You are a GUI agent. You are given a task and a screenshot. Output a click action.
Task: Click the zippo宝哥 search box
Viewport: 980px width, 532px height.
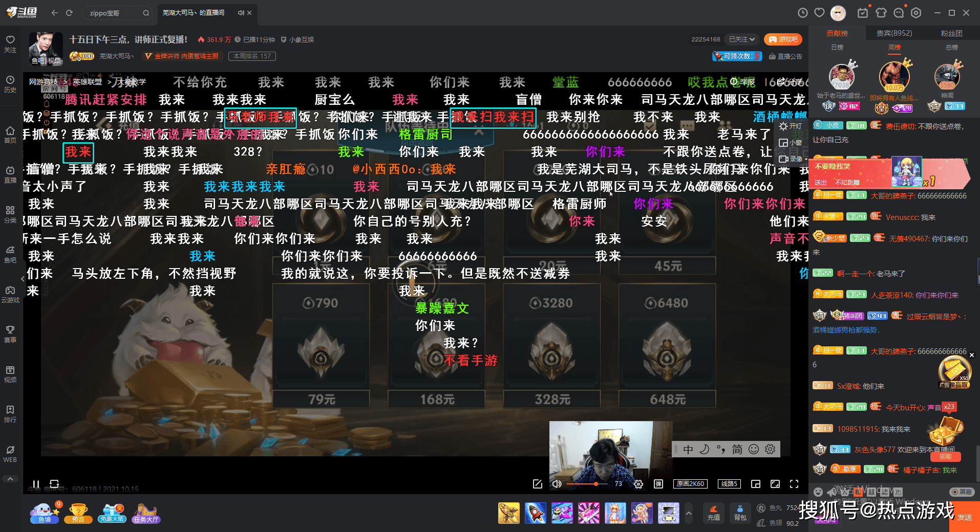(115, 13)
